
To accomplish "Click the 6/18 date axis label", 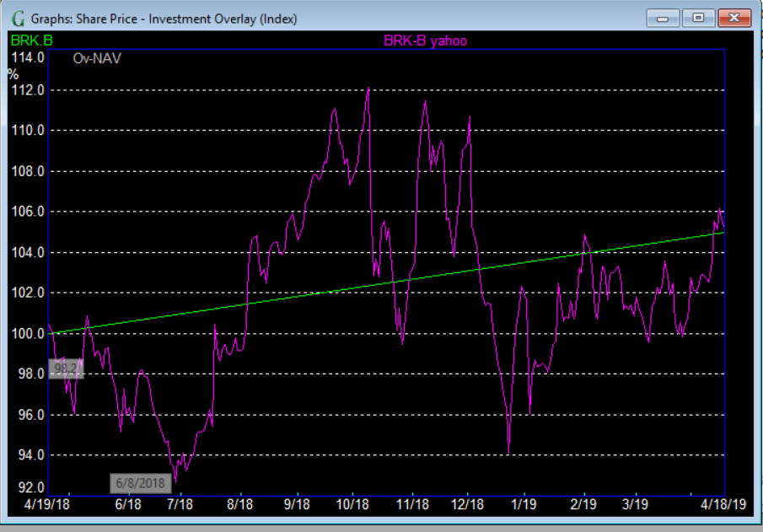I will [128, 504].
